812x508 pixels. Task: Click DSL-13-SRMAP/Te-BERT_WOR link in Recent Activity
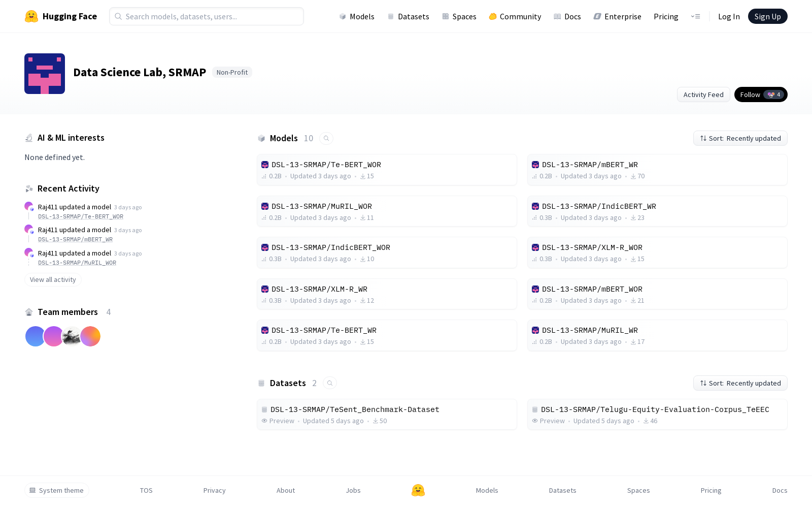coord(81,216)
